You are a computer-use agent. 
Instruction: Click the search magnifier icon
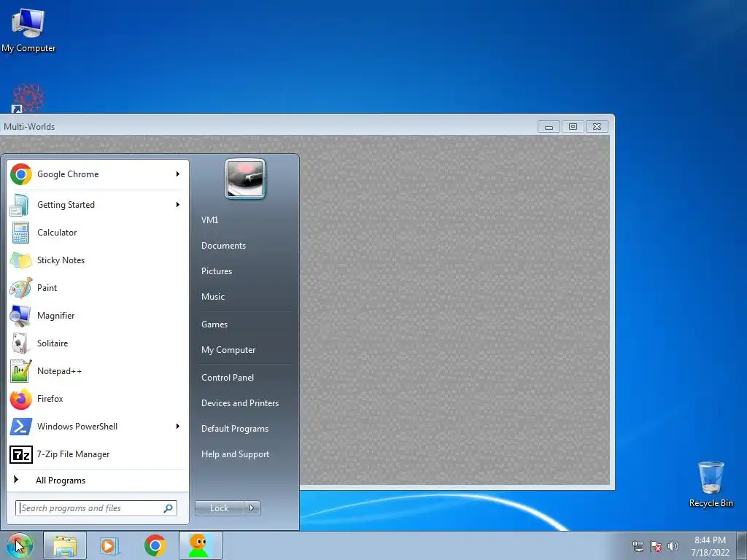coord(169,508)
